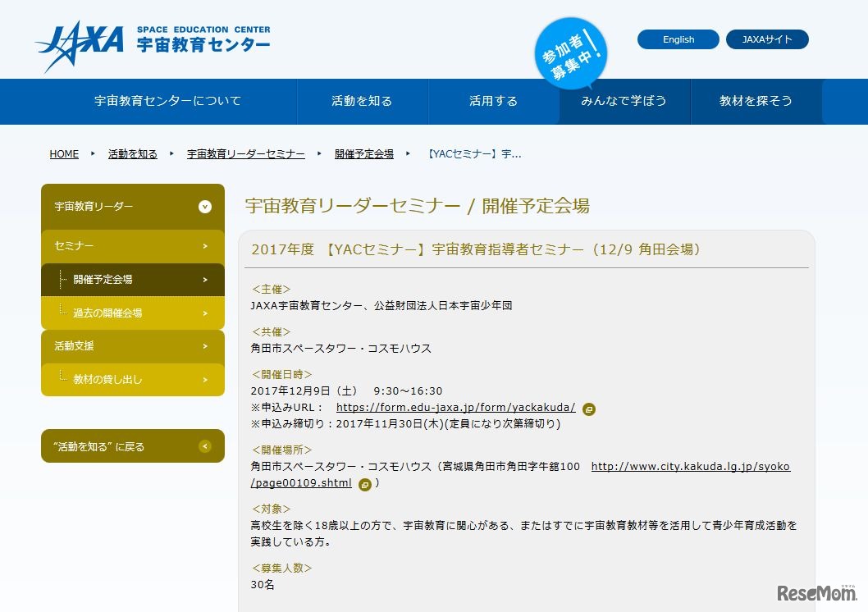Open the みんなで学ぼう navigation menu
The height and width of the screenshot is (612, 868).
pos(625,101)
